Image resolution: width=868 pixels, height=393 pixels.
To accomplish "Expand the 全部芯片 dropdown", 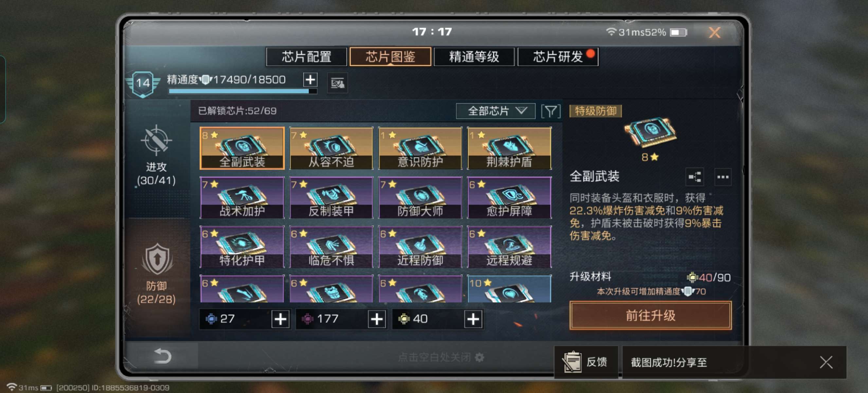I will (x=495, y=111).
